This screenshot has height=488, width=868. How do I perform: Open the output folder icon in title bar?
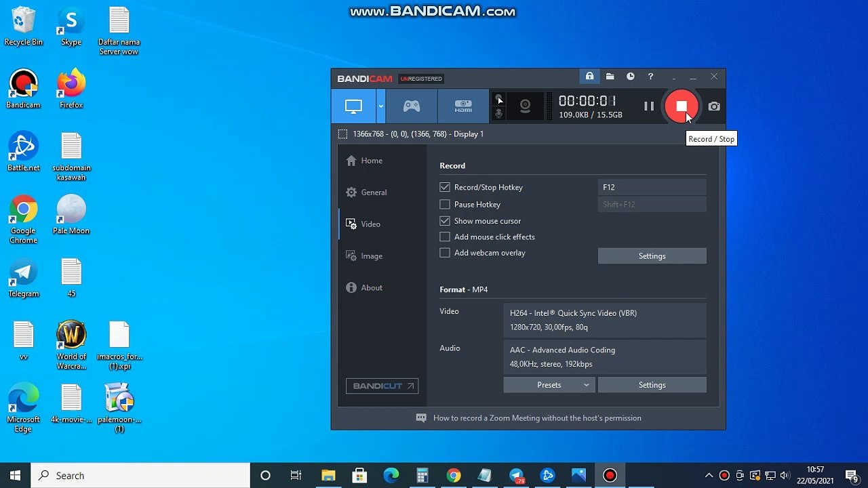(x=610, y=77)
